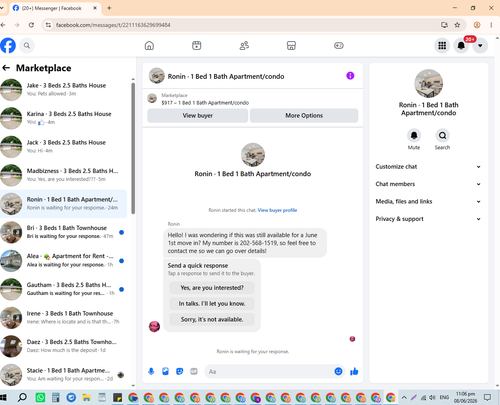Image resolution: width=500 pixels, height=405 pixels.
Task: Open the Windows taskbar search
Action: (22, 397)
